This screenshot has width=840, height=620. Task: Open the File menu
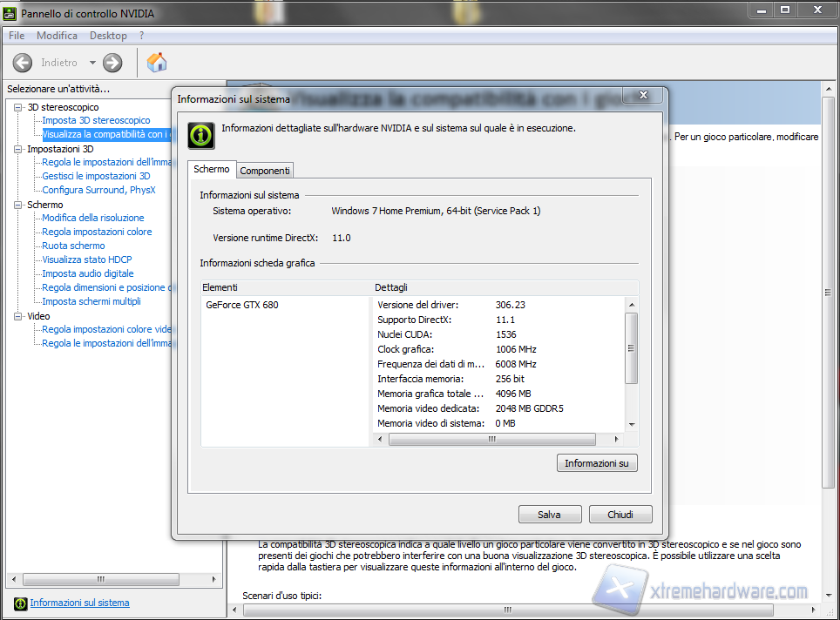tap(17, 36)
